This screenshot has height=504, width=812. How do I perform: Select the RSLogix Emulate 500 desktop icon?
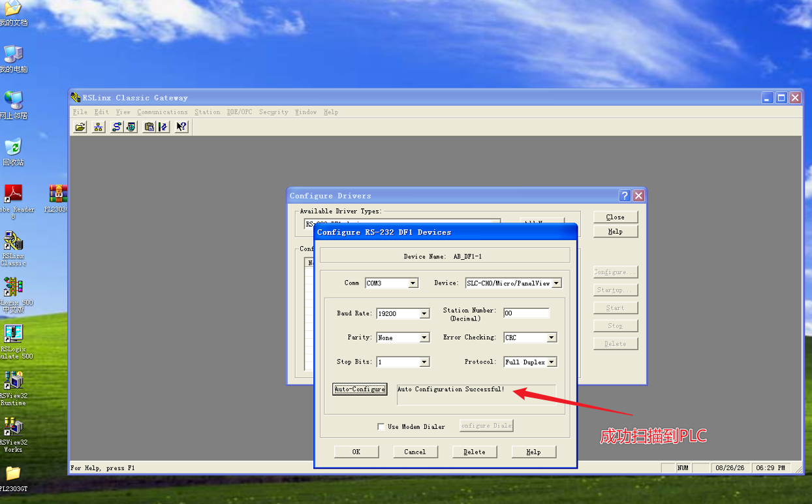pyautogui.click(x=13, y=342)
